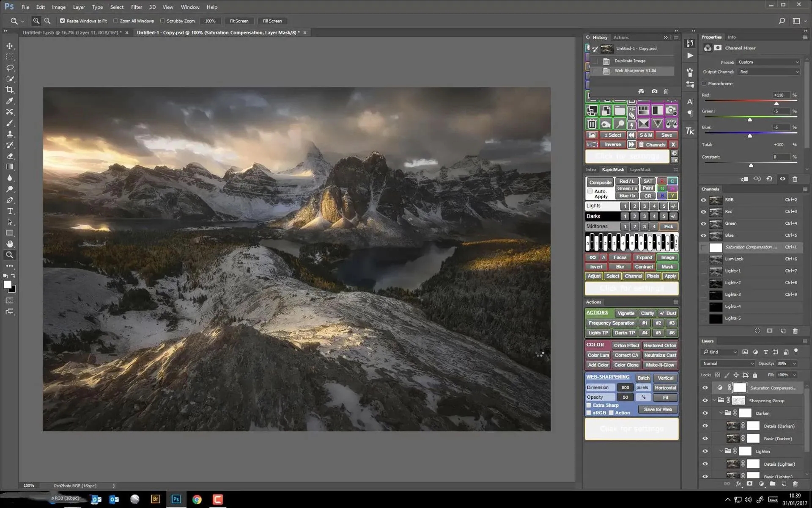Toggle visibility of Darken layer
Image resolution: width=812 pixels, height=508 pixels.
tap(705, 413)
